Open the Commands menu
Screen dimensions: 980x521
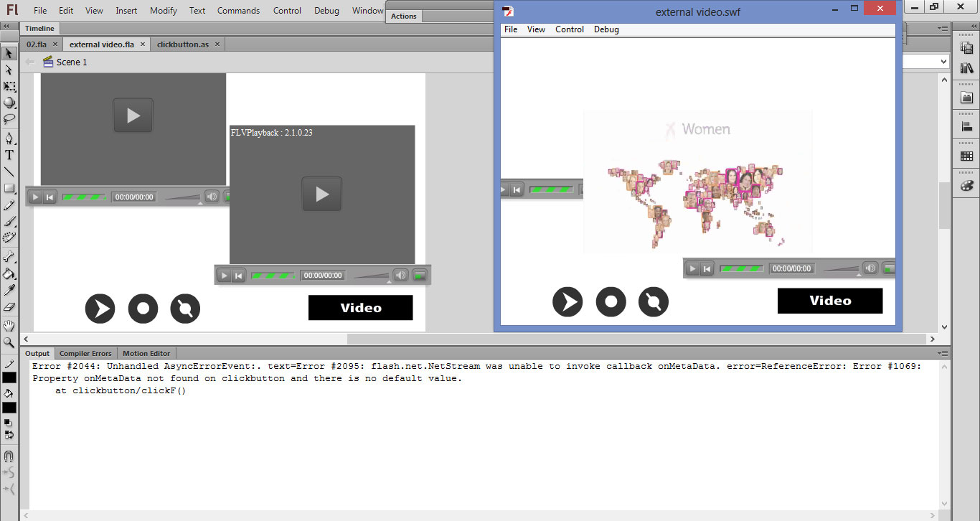coord(238,11)
